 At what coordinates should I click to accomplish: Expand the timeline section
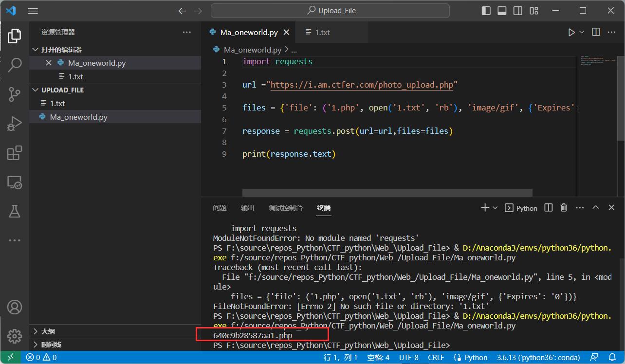(36, 345)
